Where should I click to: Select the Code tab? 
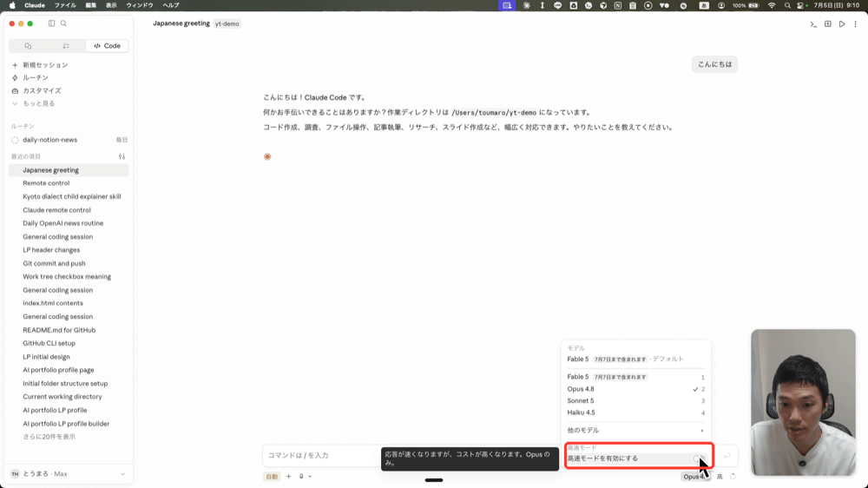point(107,46)
